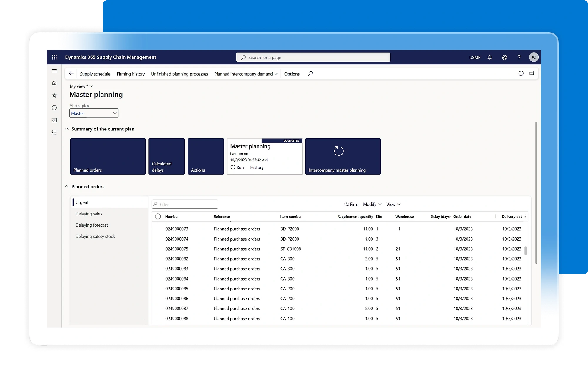Click the Filter input field above the grid
The width and height of the screenshot is (588, 377).
coord(185,204)
